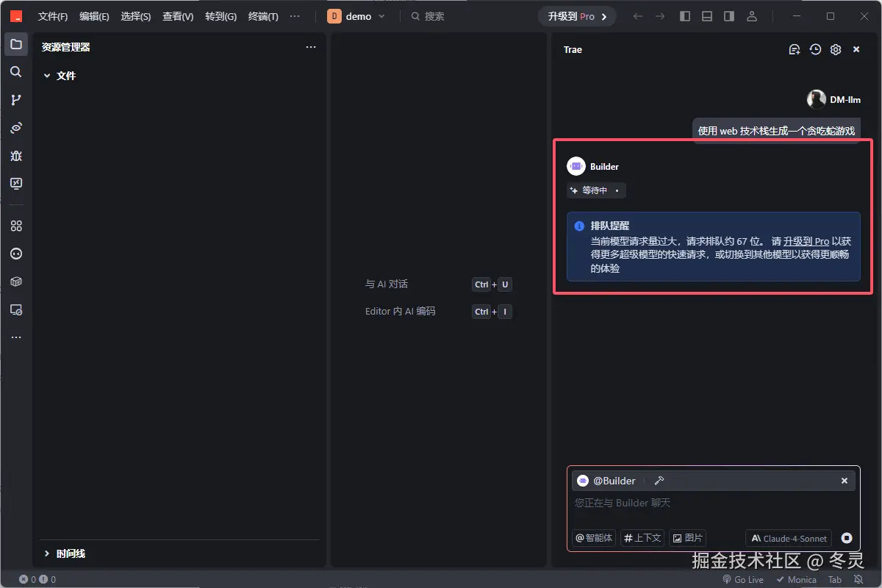Open the Search view in activity bar
882x588 pixels.
pyautogui.click(x=16, y=71)
